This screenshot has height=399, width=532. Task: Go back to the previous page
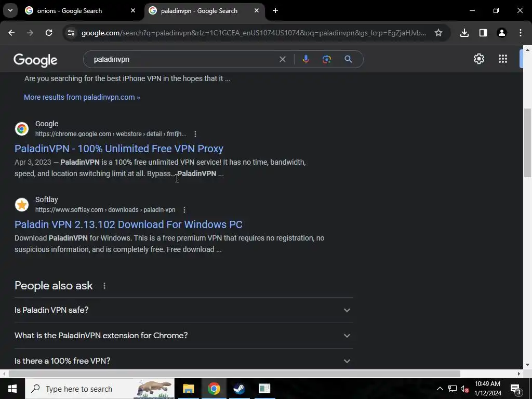click(x=11, y=33)
